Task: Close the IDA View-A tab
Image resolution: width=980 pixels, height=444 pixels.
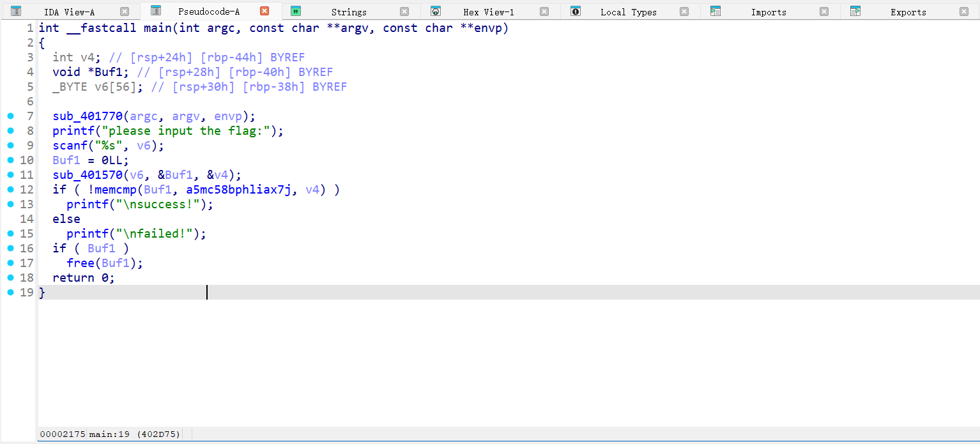Action: pyautogui.click(x=125, y=11)
